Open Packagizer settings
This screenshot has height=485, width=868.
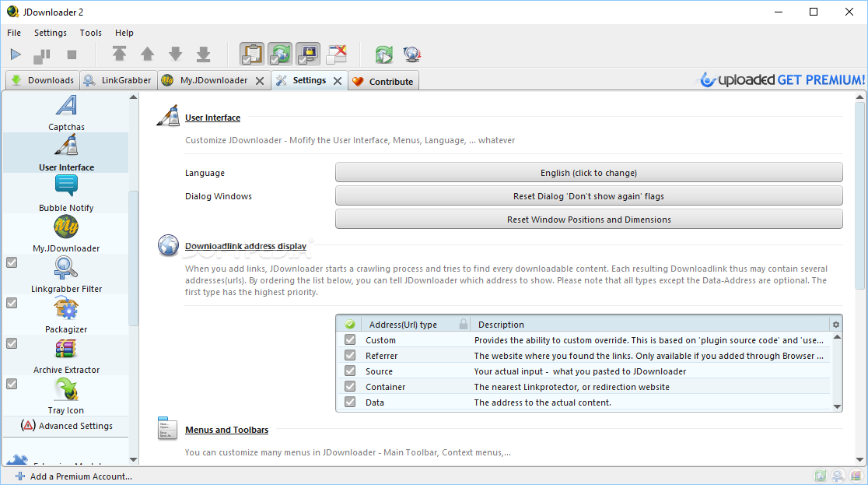point(66,315)
